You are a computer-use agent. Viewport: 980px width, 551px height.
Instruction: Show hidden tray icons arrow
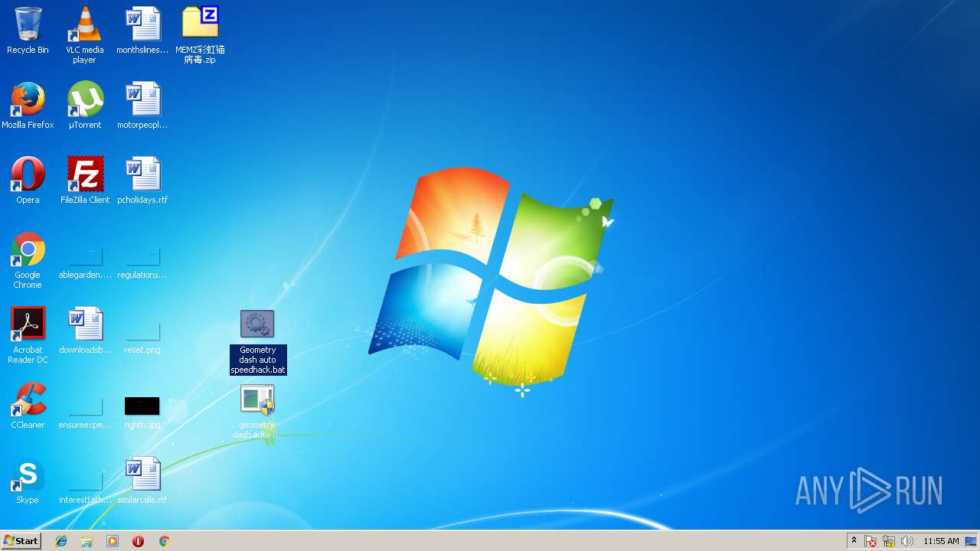854,541
